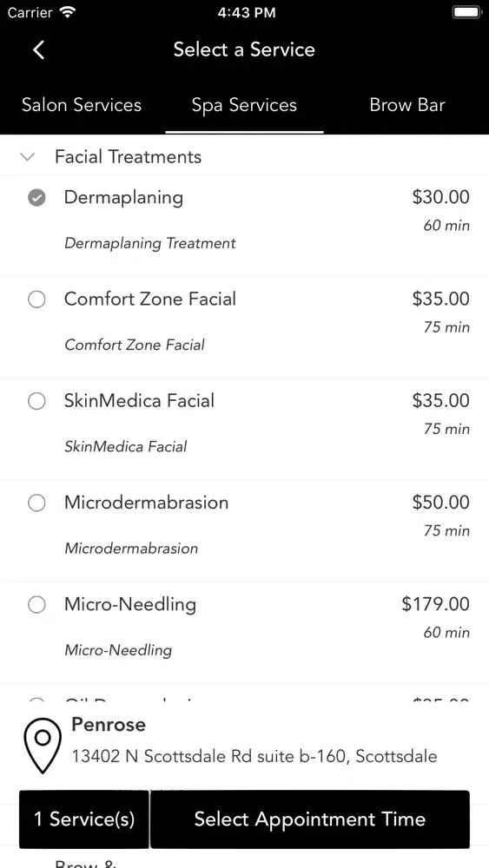Switch to the Brow Bar tab
This screenshot has width=489, height=868.
407,105
